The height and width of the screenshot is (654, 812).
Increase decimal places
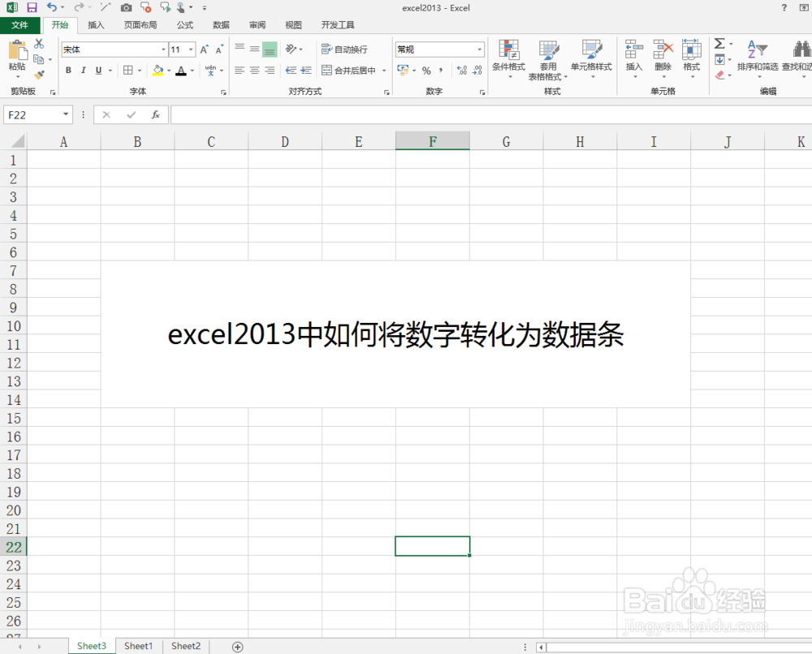(462, 71)
